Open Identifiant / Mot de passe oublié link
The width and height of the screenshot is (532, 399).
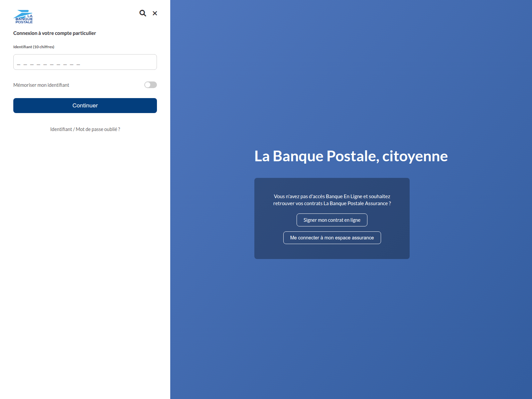(x=85, y=129)
